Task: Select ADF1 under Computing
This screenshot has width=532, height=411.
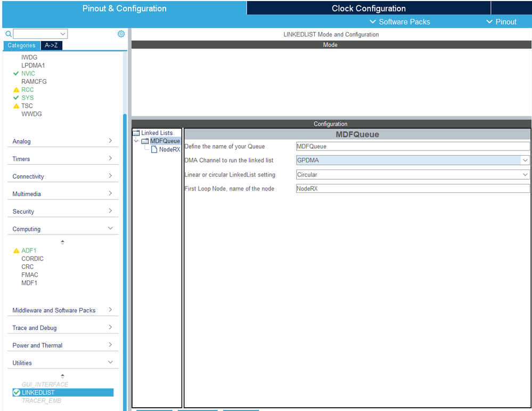Action: click(29, 251)
